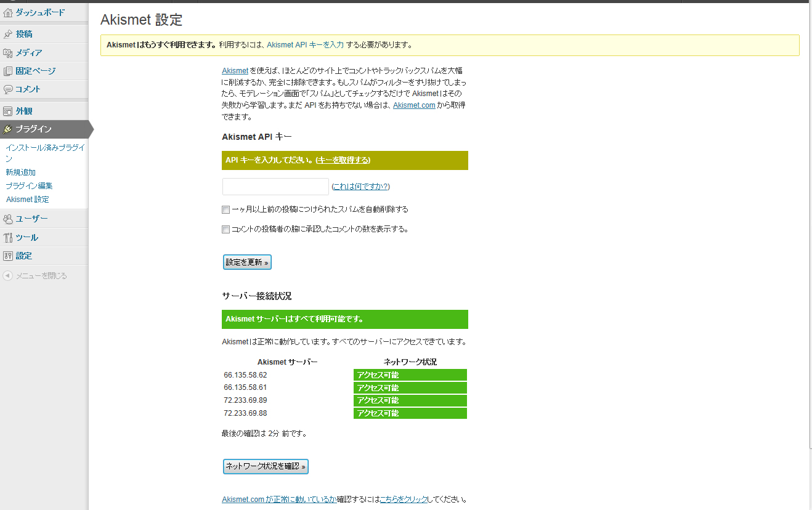Select Akismet 設定 submenu item
Viewport: 812px width, 510px height.
(27, 200)
